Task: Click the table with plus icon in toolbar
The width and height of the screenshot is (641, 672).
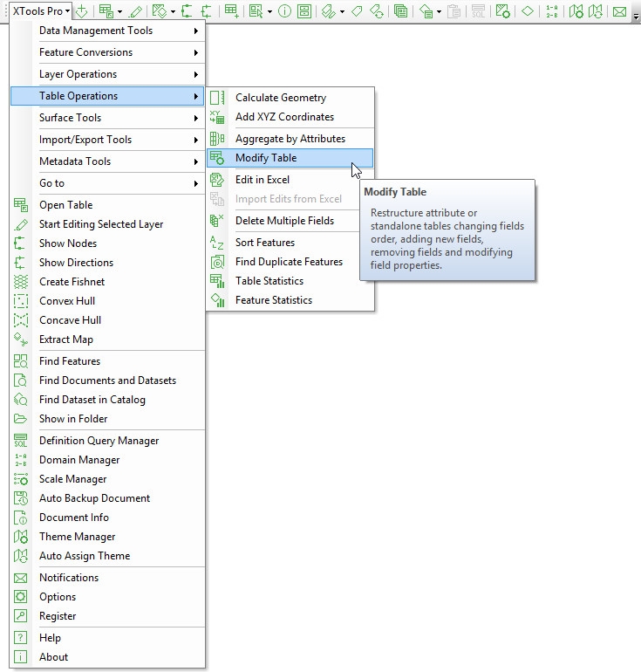Action: (232, 11)
